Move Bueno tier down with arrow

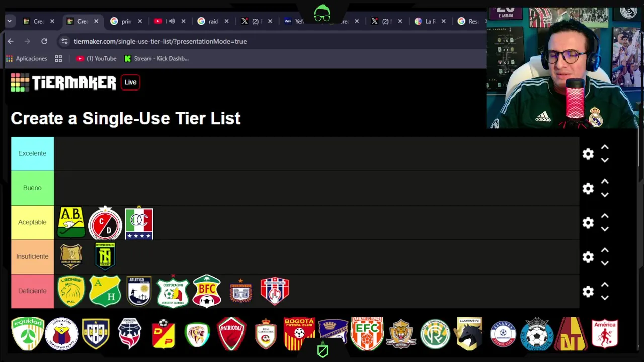pyautogui.click(x=605, y=194)
